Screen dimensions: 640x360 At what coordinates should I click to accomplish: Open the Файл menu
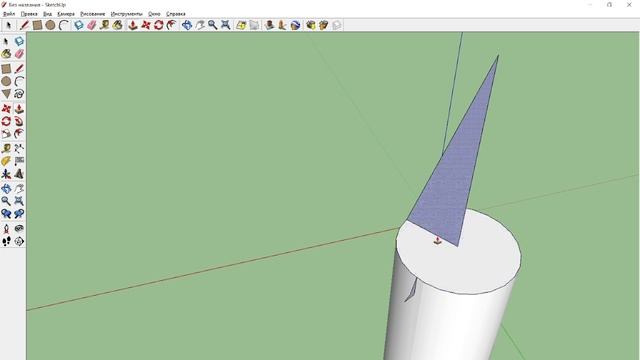tap(9, 14)
